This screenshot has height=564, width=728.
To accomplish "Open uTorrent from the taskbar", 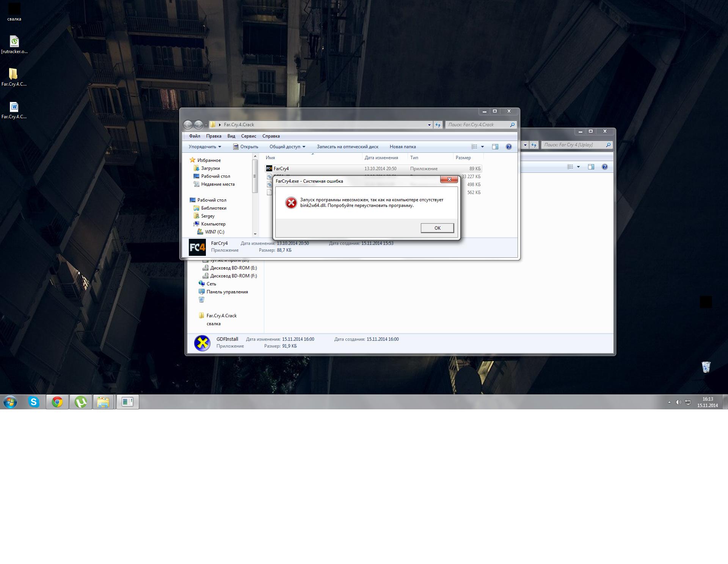I will [80, 402].
